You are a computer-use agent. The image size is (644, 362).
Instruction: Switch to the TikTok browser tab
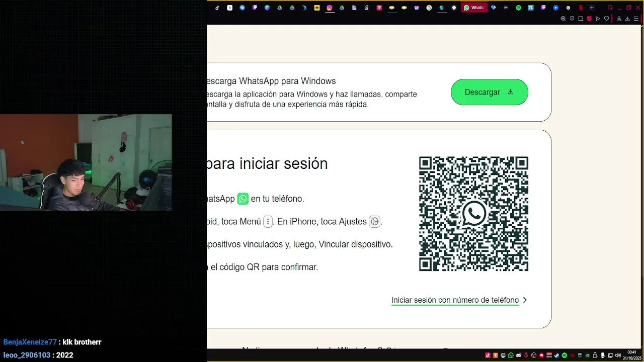(217, 8)
